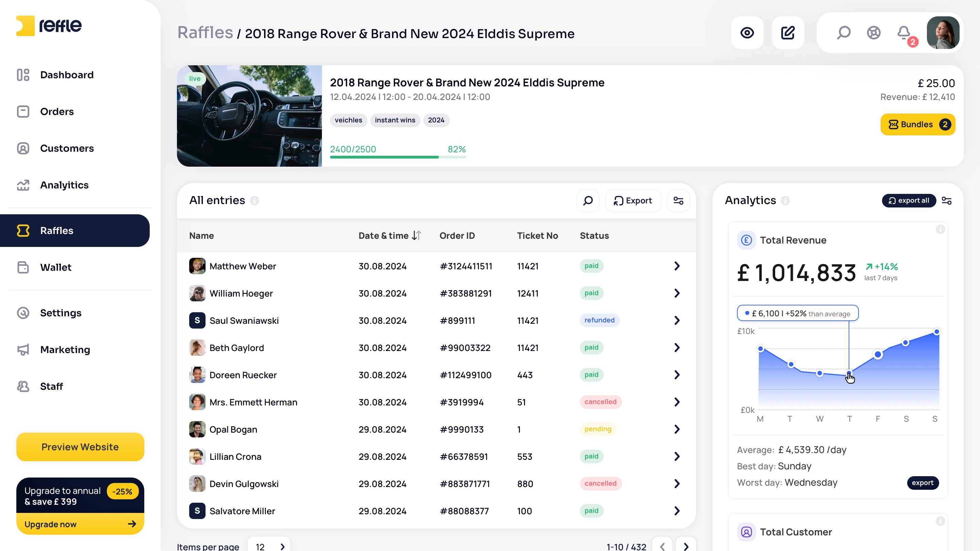
Task: Click Upgrade now
Action: pyautogui.click(x=80, y=524)
